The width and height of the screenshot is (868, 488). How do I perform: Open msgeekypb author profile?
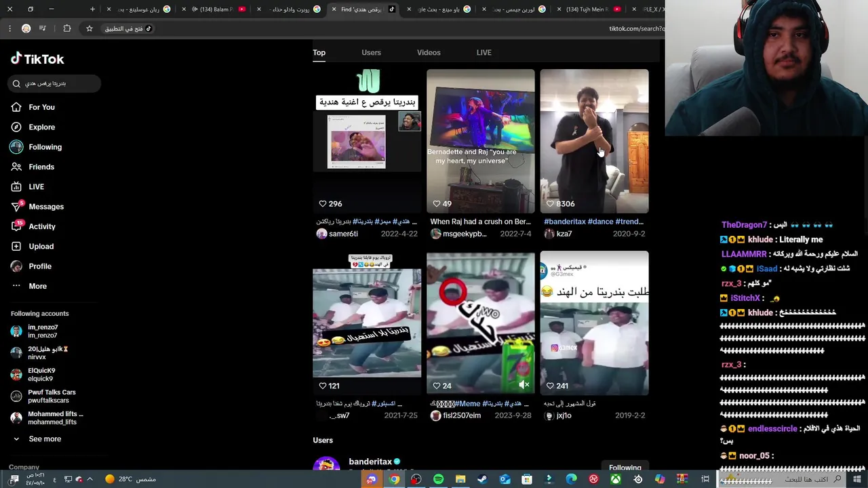coord(458,234)
